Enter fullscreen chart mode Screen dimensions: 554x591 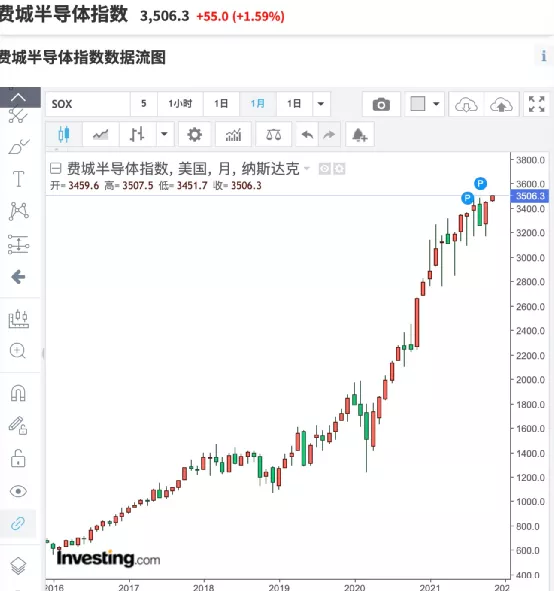(x=536, y=104)
